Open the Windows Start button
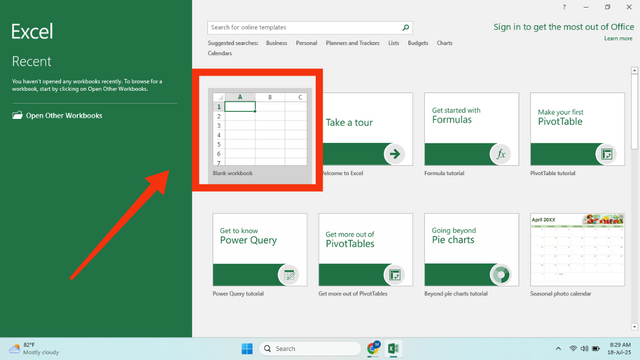Image resolution: width=640 pixels, height=360 pixels. [x=247, y=349]
